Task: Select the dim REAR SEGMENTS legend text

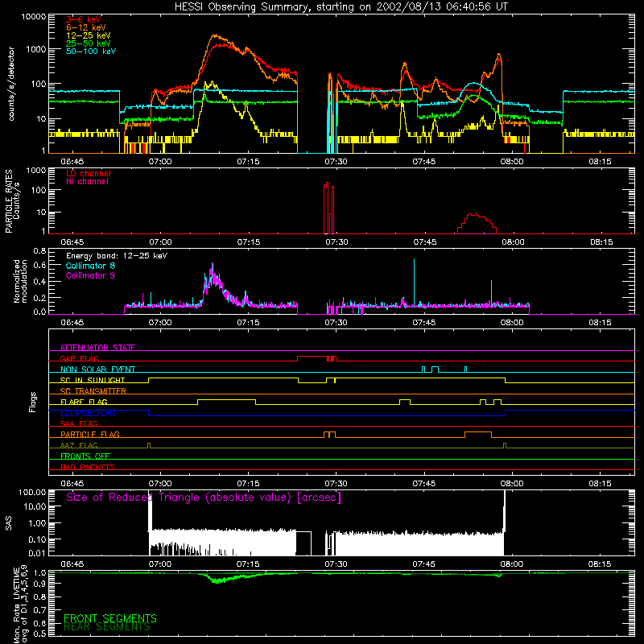Action: 107,627
